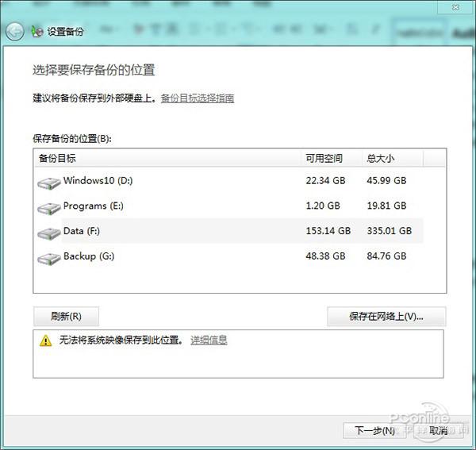This screenshot has height=450, width=476.
Task: Click the drive icon for Windows10 (D:)
Action: coord(49,183)
